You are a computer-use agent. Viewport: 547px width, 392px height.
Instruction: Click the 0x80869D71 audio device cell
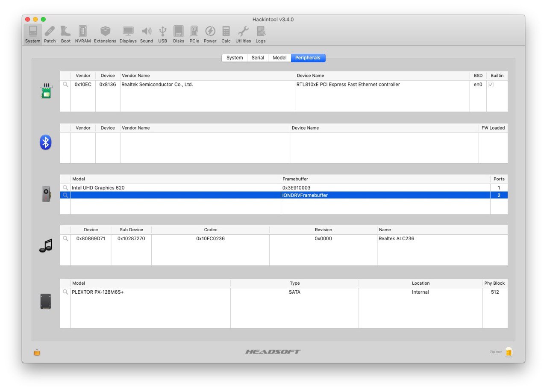[91, 239]
